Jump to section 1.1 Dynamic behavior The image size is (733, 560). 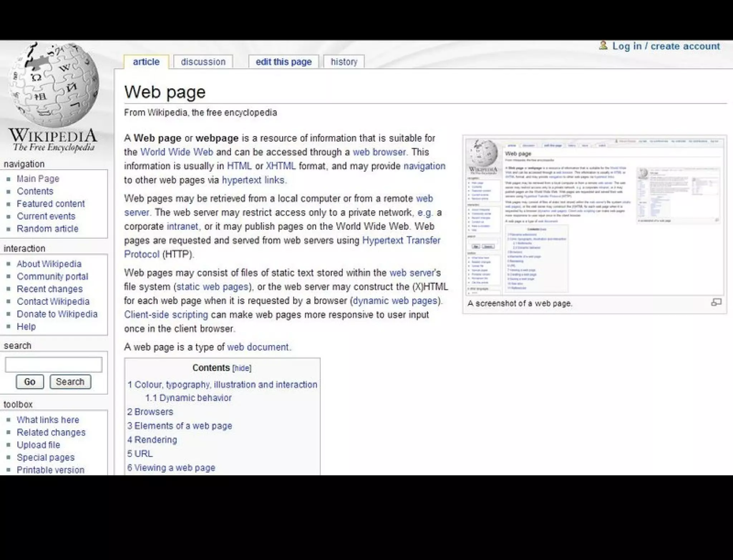pyautogui.click(x=188, y=398)
